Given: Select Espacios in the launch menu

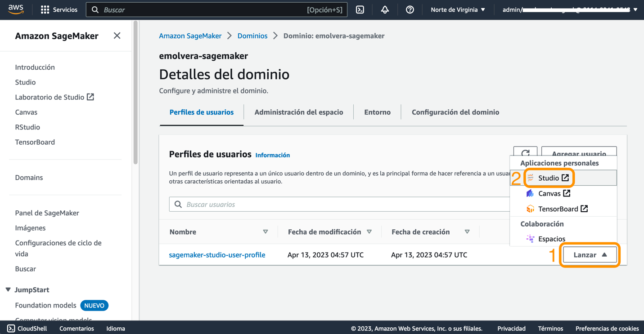Looking at the screenshot, I should [563, 239].
